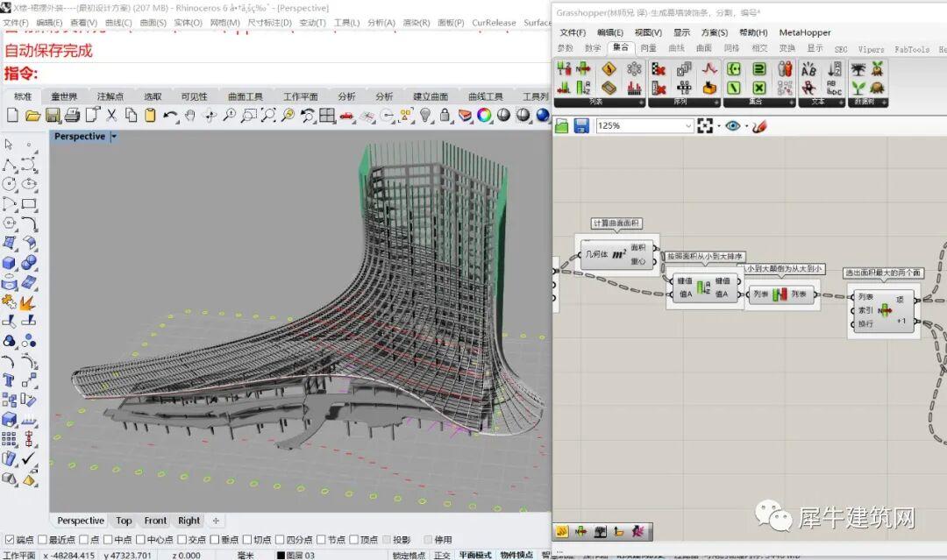Open the Layers icon in Rhino toolbar
Viewport: 947px width, 560px height.
tap(465, 115)
